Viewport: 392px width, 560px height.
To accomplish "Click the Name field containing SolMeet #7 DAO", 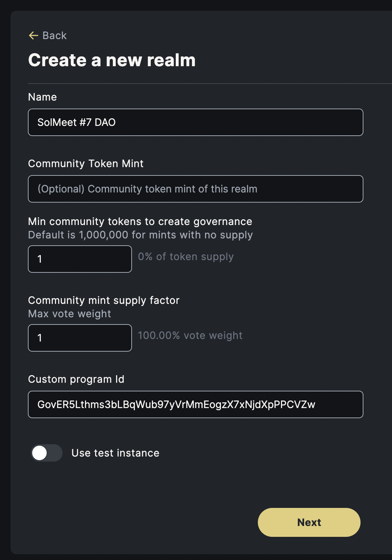I will [195, 122].
